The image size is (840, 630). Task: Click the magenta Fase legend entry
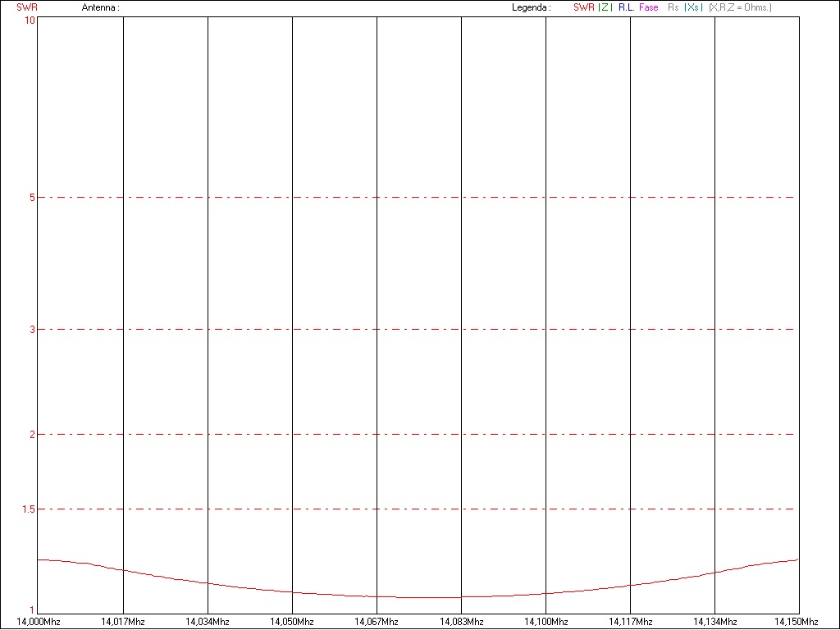tap(648, 7)
